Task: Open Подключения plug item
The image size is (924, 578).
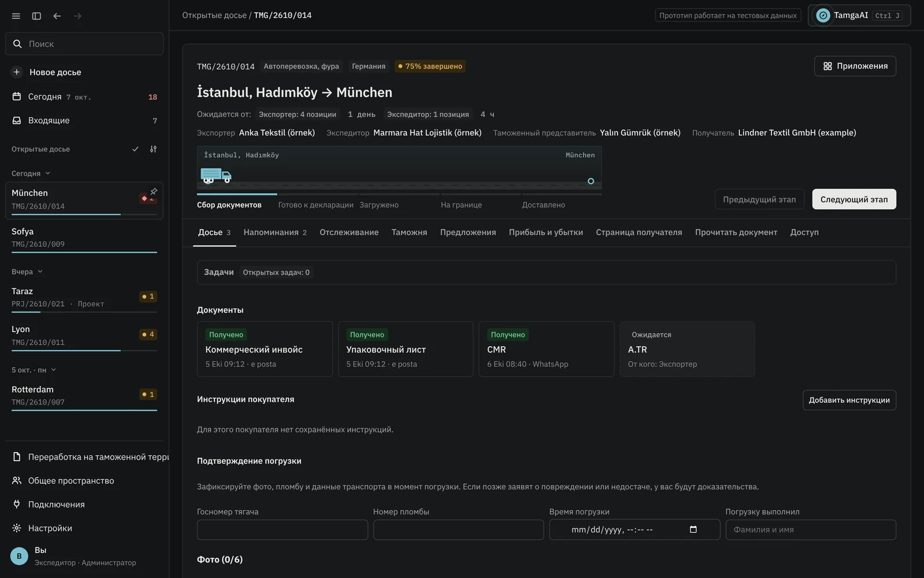Action: (84, 504)
